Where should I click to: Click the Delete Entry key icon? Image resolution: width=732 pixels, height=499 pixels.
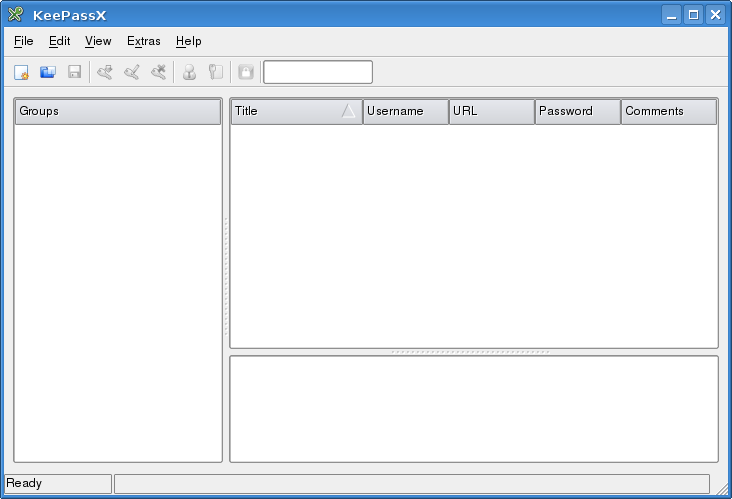point(158,72)
